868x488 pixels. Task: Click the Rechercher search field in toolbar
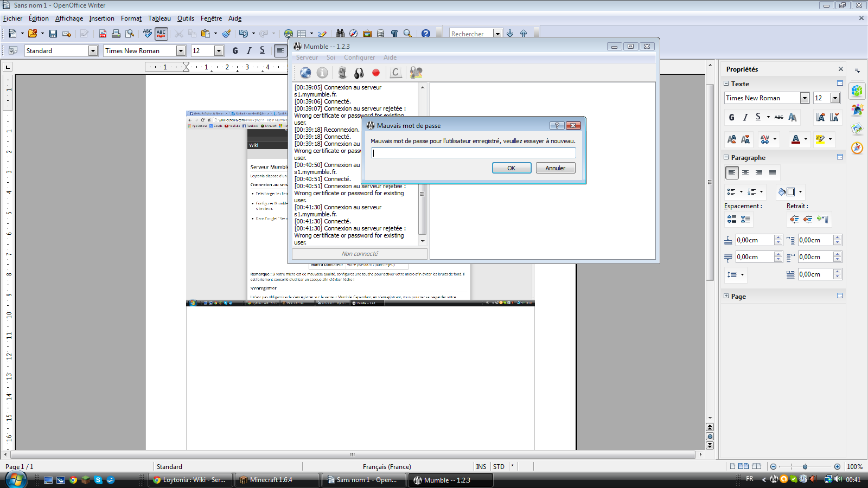(x=471, y=34)
